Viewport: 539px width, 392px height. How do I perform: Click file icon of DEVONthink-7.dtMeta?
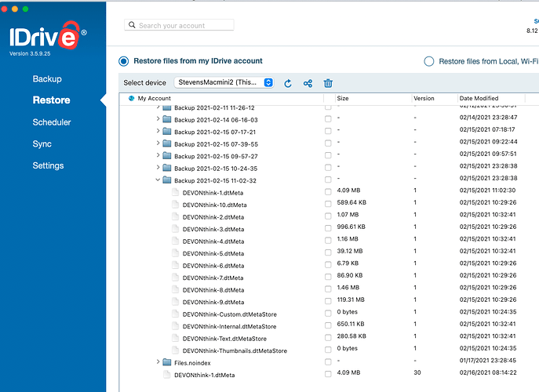point(175,278)
